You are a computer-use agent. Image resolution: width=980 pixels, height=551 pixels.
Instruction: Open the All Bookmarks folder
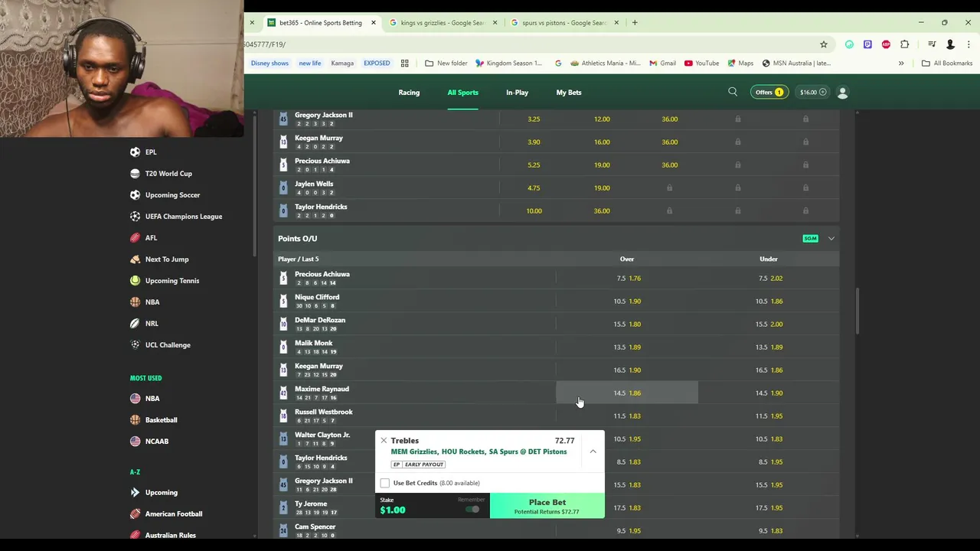click(947, 63)
